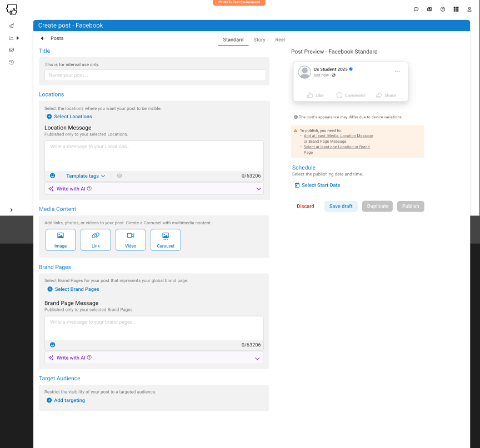This screenshot has width=480, height=448.
Task: Open the Template tags dropdown
Action: (84, 175)
